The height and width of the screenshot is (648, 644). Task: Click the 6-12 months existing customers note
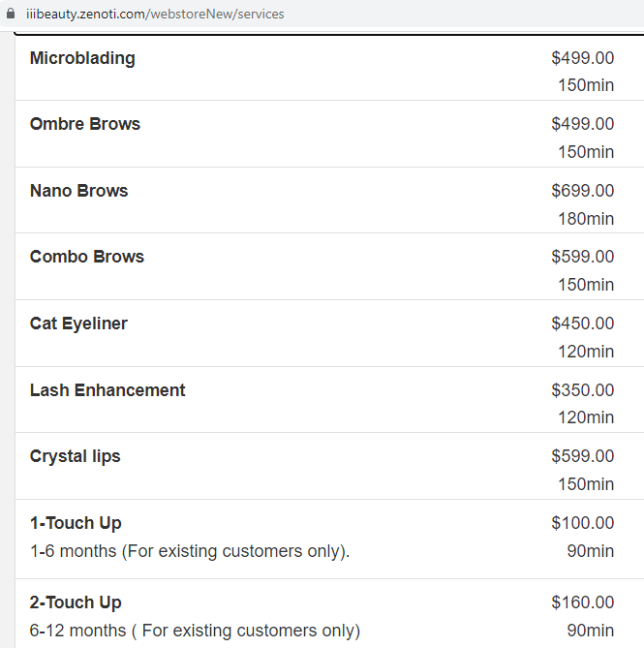pyautogui.click(x=195, y=631)
